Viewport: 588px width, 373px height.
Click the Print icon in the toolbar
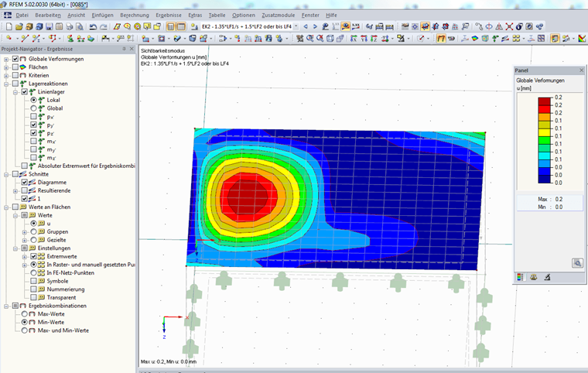[x=70, y=26]
